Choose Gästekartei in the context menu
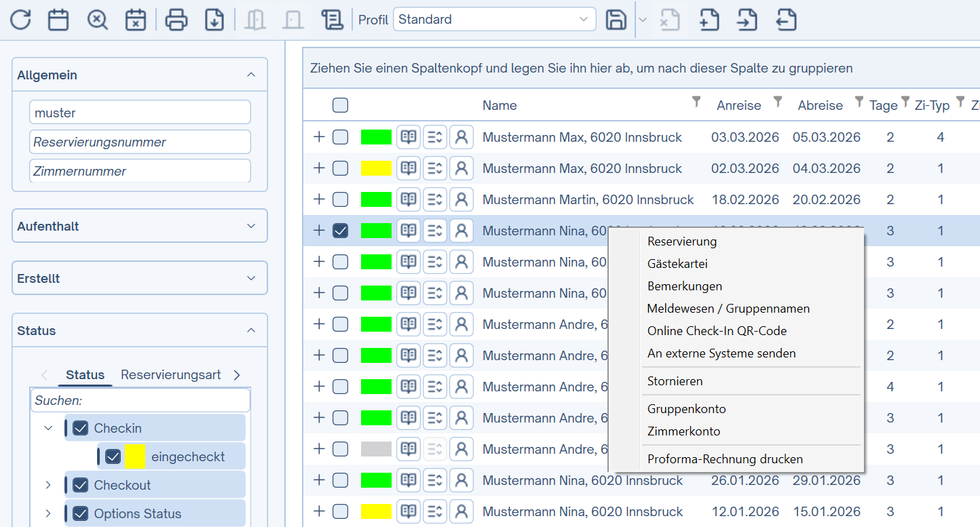The image size is (980, 527). click(x=677, y=264)
